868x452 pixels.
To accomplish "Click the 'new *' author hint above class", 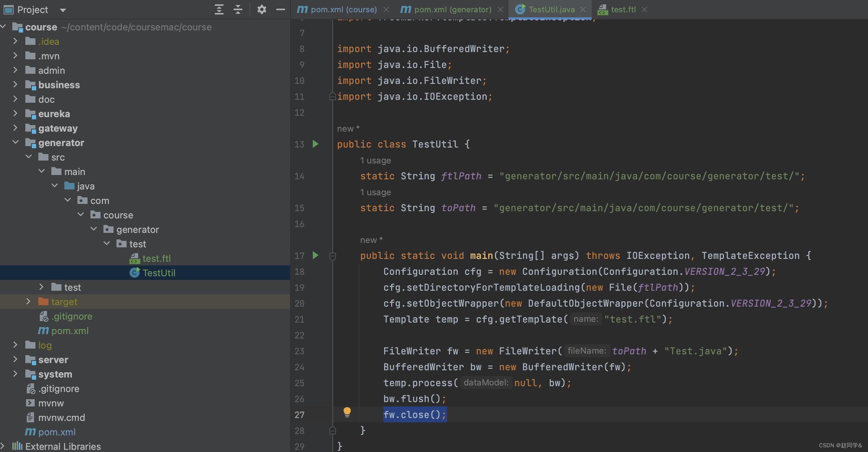I will (x=348, y=129).
